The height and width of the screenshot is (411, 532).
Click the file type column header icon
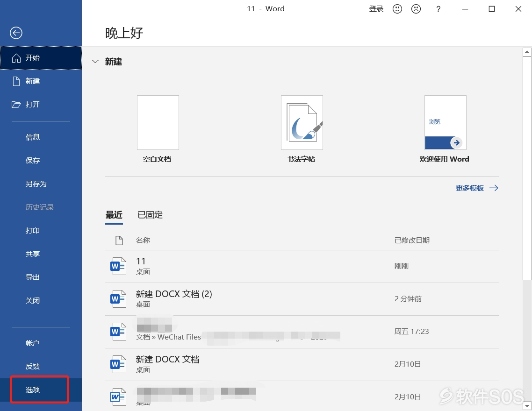[119, 240]
